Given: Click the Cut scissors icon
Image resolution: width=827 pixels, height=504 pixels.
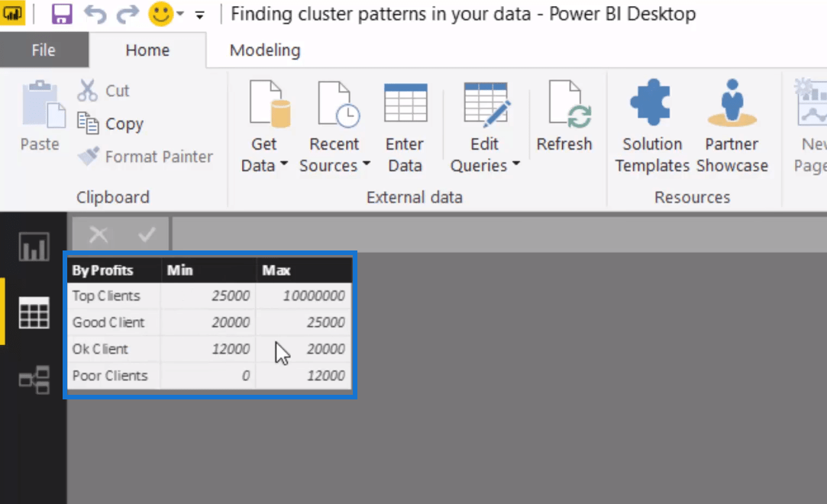Looking at the screenshot, I should tap(87, 91).
